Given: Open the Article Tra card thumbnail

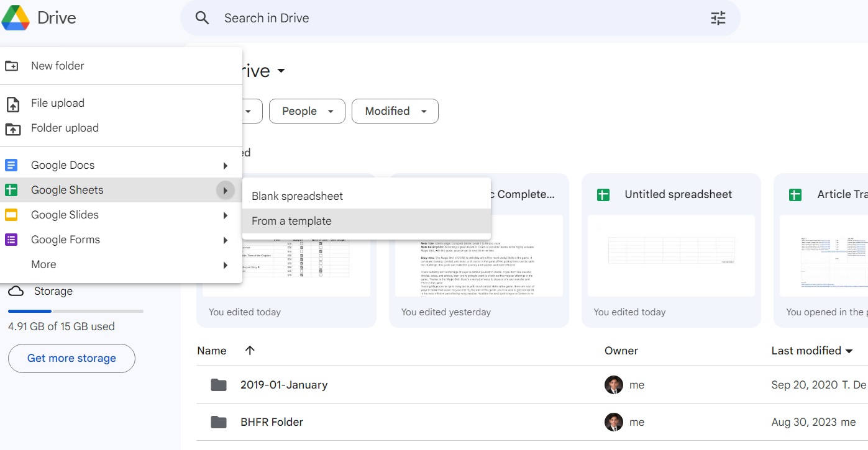Looking at the screenshot, I should click(824, 256).
